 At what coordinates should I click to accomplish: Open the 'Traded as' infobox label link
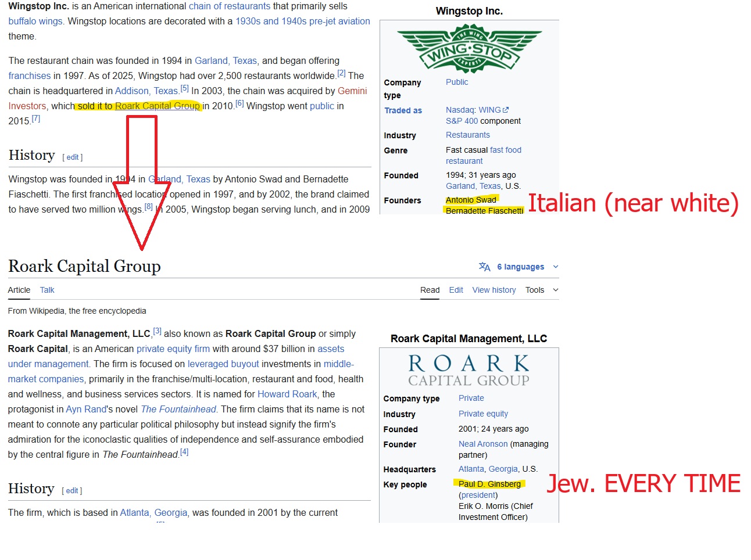[x=403, y=110]
